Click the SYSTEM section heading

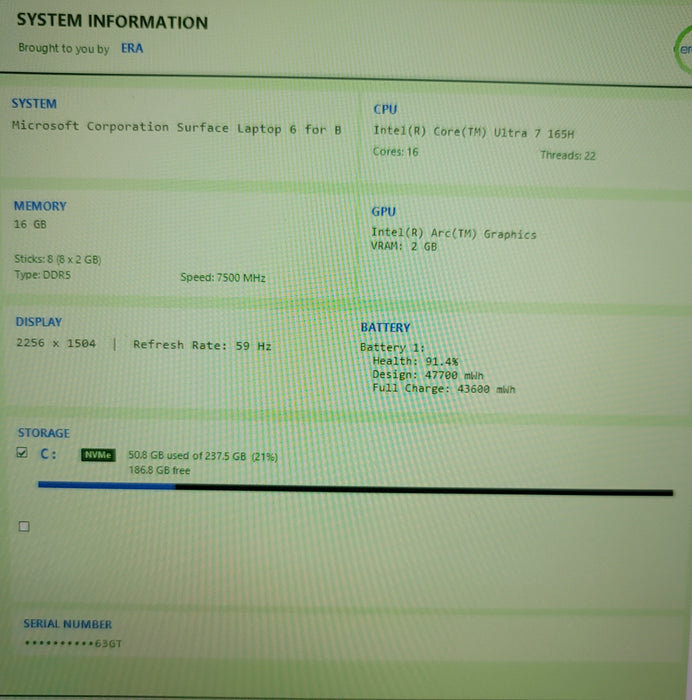coord(34,104)
